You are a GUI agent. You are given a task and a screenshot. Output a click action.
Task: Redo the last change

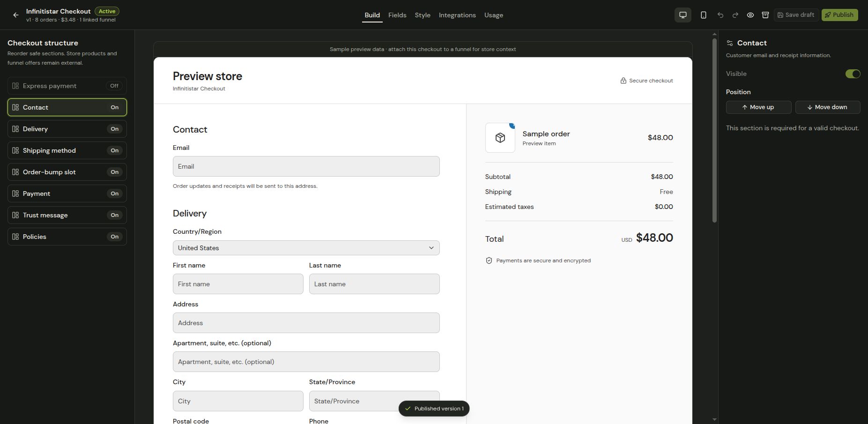point(735,15)
